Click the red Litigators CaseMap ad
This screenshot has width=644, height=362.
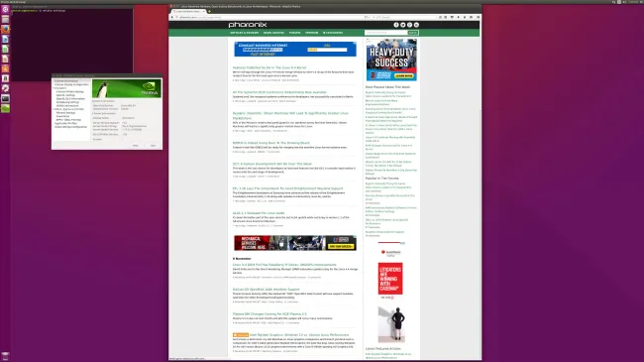[390, 279]
